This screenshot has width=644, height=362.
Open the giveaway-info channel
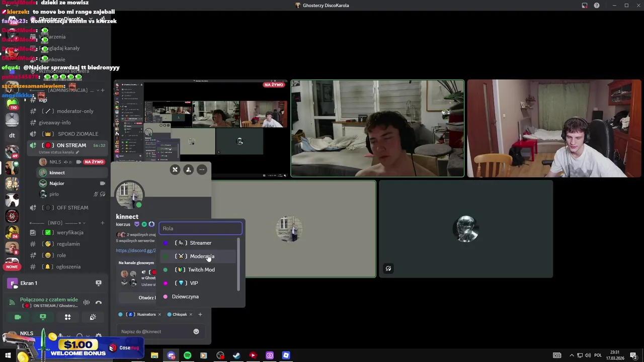(68, 123)
